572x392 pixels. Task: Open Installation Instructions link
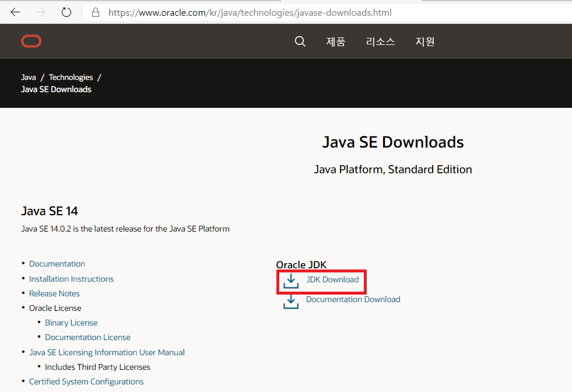click(72, 279)
